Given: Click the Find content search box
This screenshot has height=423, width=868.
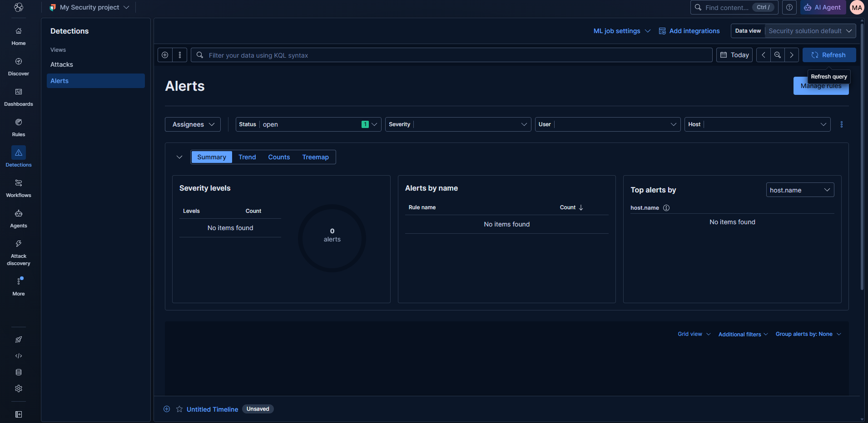Looking at the screenshot, I should 734,7.
